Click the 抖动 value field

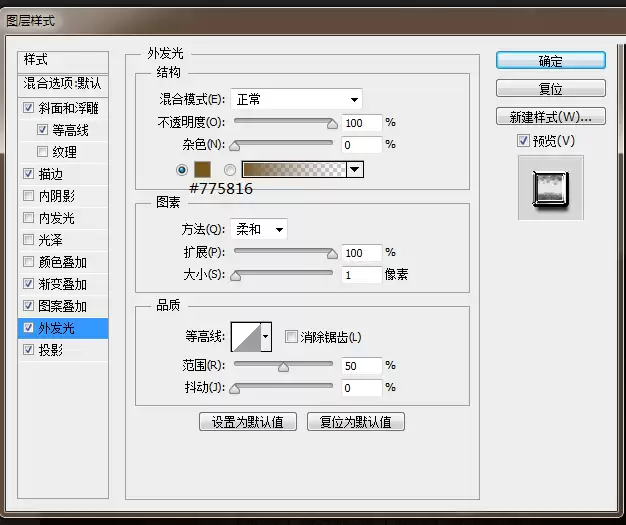pos(362,388)
